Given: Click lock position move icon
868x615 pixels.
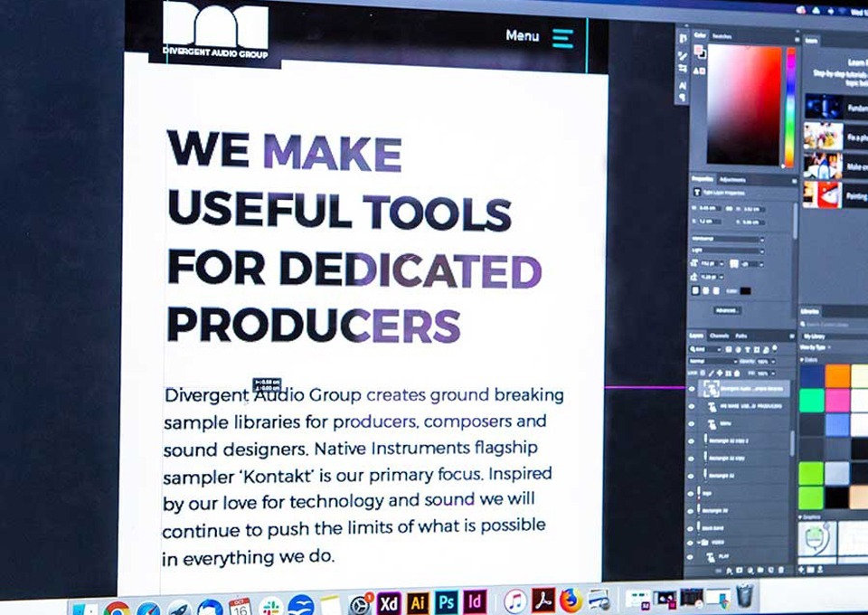Looking at the screenshot, I should pyautogui.click(x=720, y=374).
